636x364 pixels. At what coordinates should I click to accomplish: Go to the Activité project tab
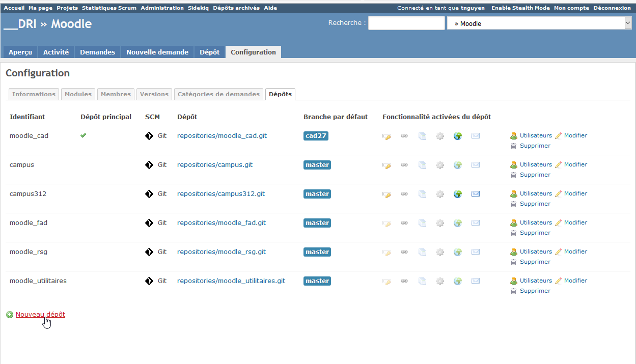[56, 52]
